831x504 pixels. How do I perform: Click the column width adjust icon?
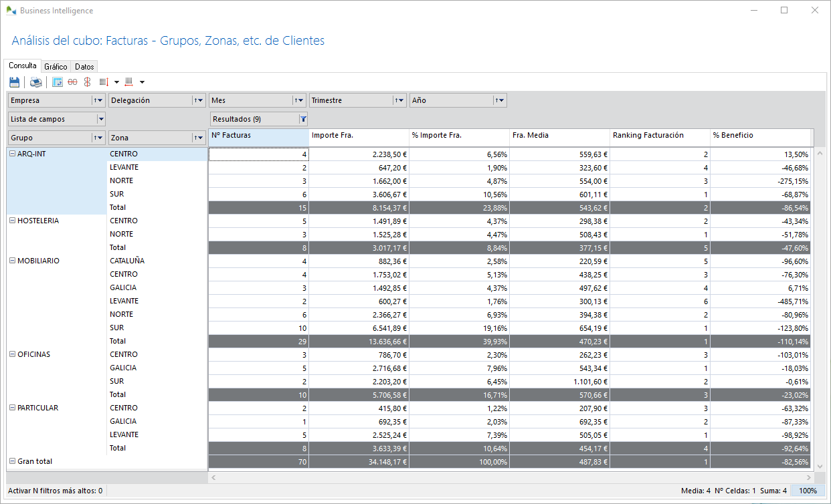(129, 82)
